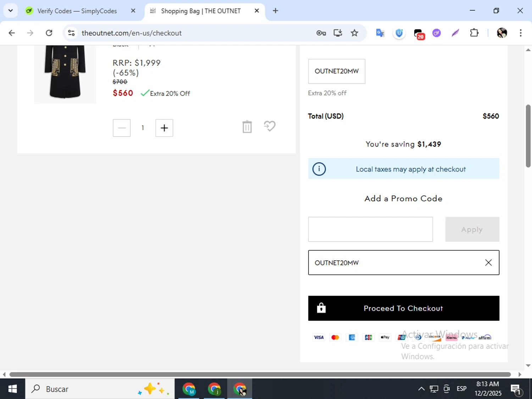Image resolution: width=532 pixels, height=399 pixels.
Task: Click the $560 red sale price
Action: tap(123, 93)
